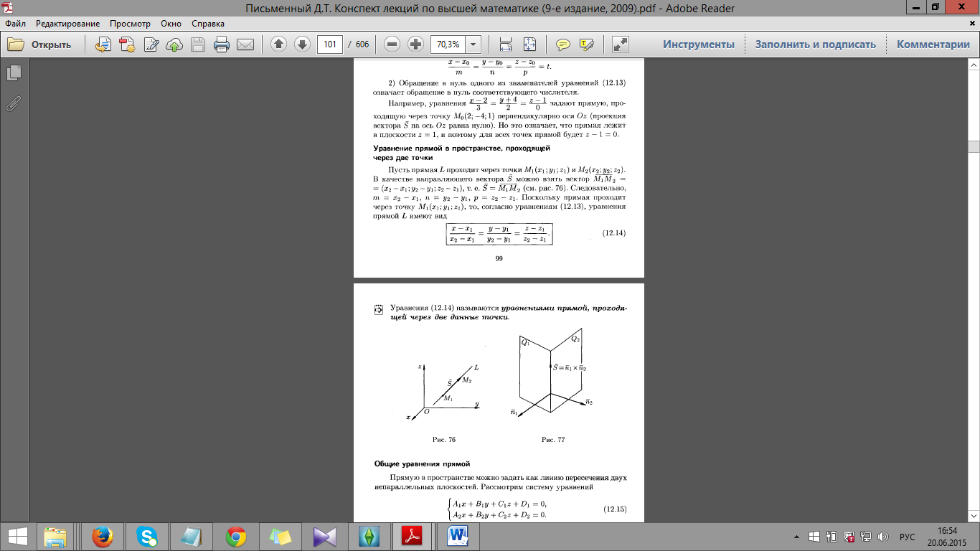This screenshot has width=980, height=551.
Task: Show page thumbnails panel in sidebar
Action: tap(14, 72)
